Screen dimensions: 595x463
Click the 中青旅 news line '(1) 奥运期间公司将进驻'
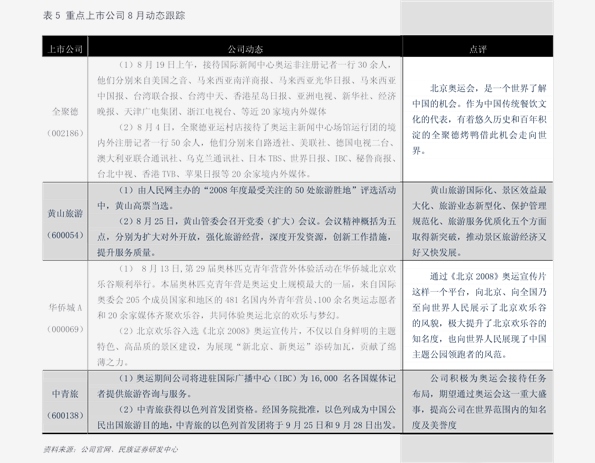pos(257,378)
